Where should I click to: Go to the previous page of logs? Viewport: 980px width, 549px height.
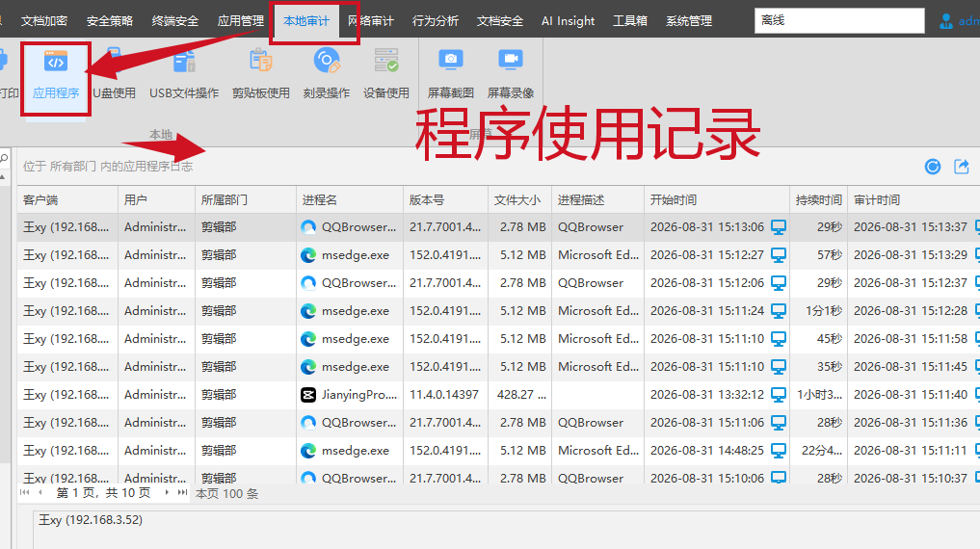pyautogui.click(x=40, y=493)
